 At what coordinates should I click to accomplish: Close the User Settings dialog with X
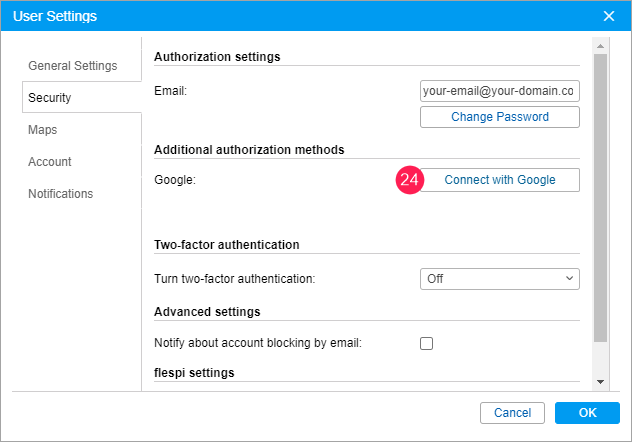tap(609, 15)
